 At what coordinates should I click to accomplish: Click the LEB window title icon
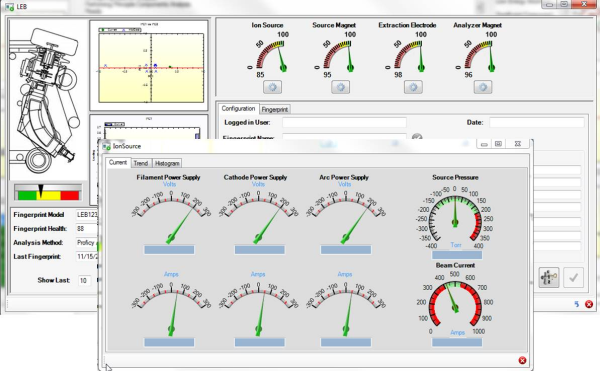click(10, 7)
